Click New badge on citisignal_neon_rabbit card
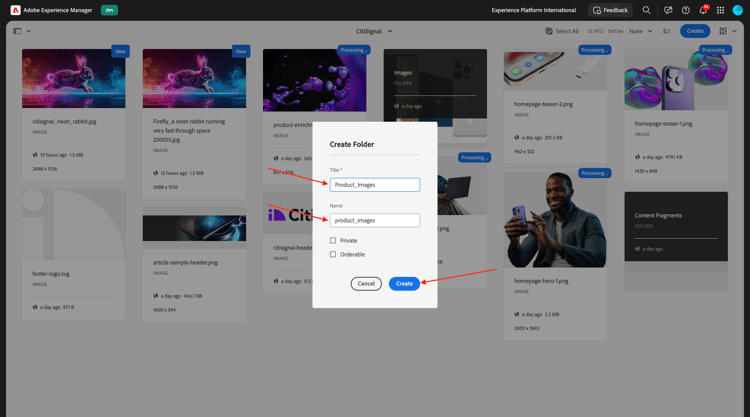The width and height of the screenshot is (750, 417). pyautogui.click(x=121, y=51)
